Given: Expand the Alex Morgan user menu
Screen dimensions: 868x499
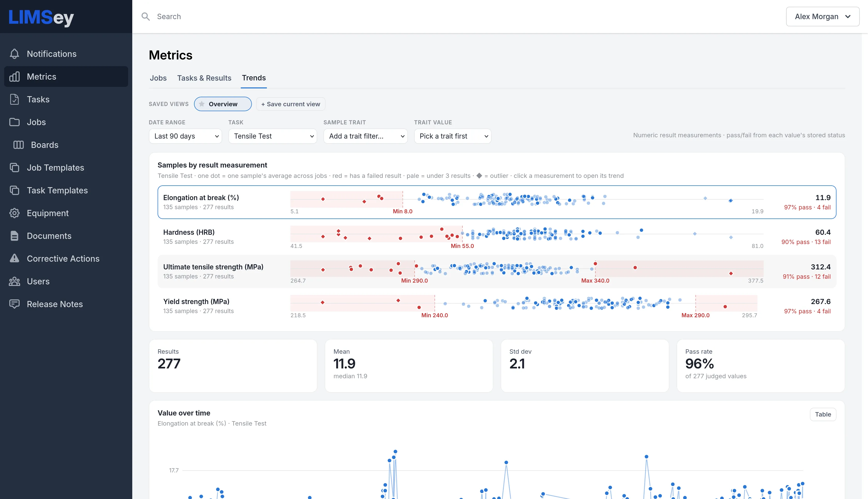Looking at the screenshot, I should coord(823,17).
